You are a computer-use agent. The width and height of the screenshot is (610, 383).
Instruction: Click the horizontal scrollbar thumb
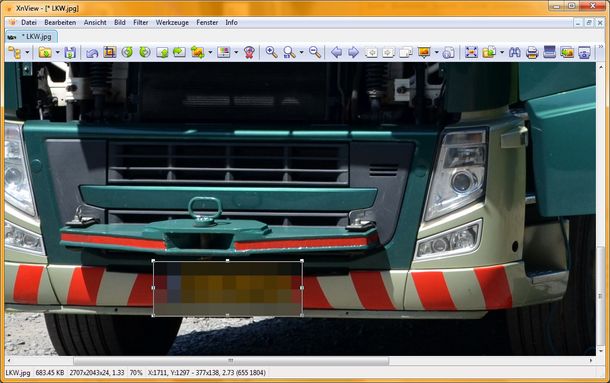[231, 361]
